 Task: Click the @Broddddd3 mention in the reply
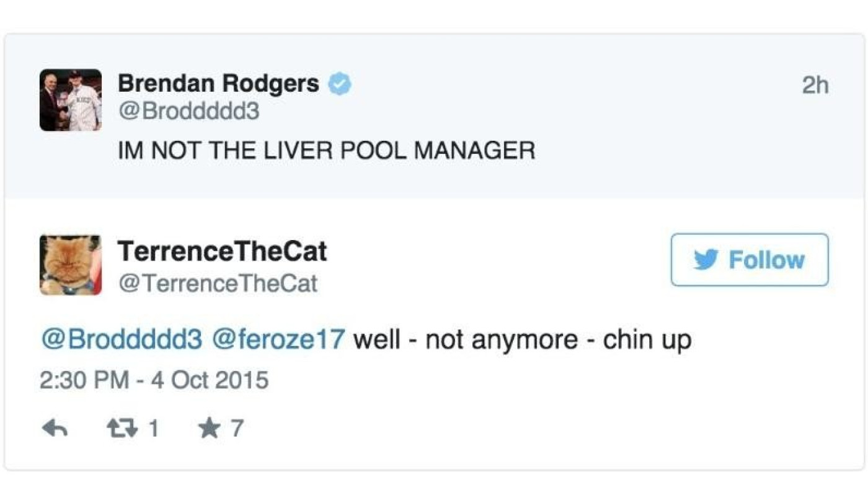[122, 340]
